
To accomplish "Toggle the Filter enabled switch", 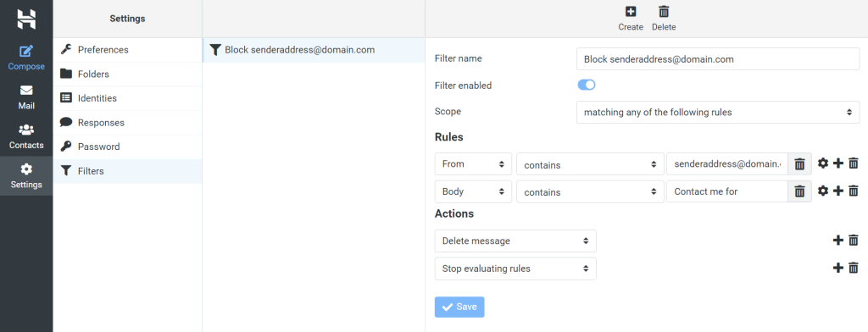I will [587, 86].
